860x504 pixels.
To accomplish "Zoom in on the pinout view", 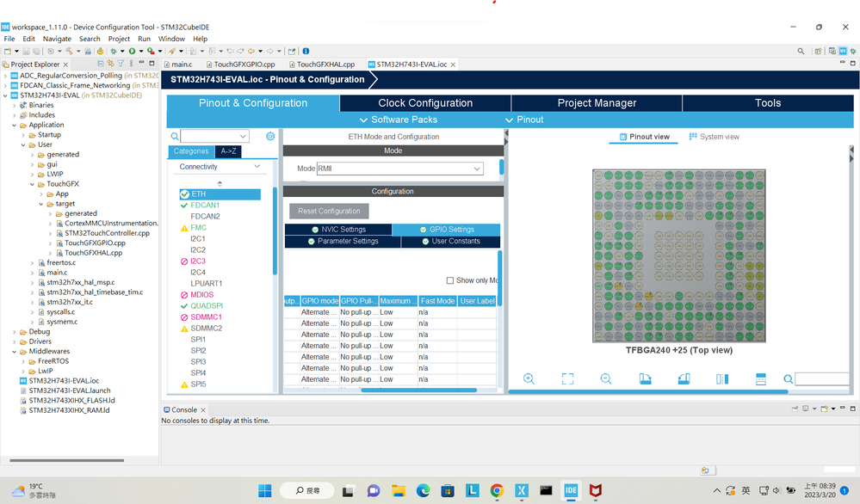I will [x=529, y=378].
